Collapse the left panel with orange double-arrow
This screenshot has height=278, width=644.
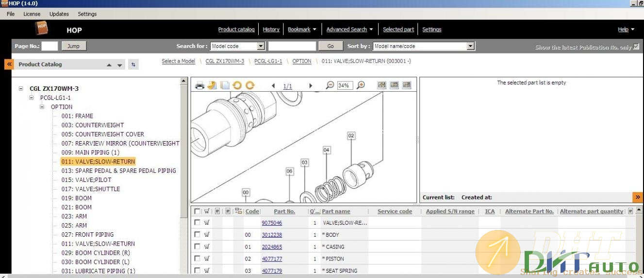coord(9,64)
